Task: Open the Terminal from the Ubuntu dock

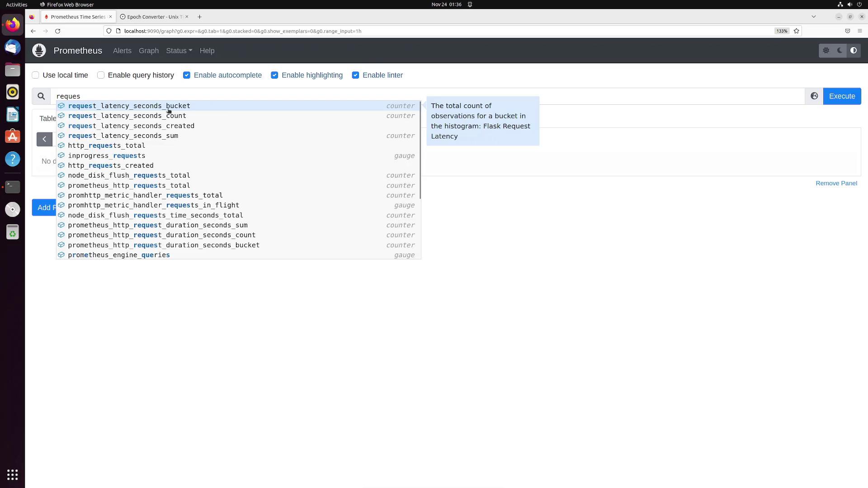Action: tap(13, 187)
